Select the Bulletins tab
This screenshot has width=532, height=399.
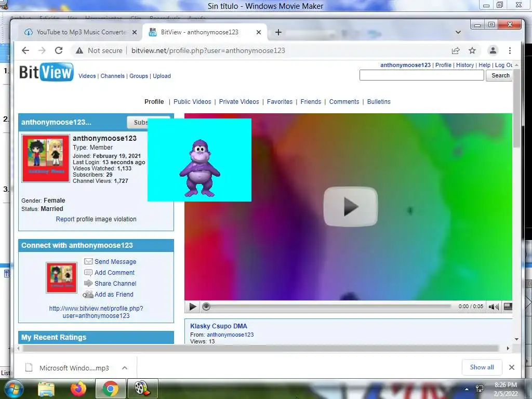(x=379, y=102)
